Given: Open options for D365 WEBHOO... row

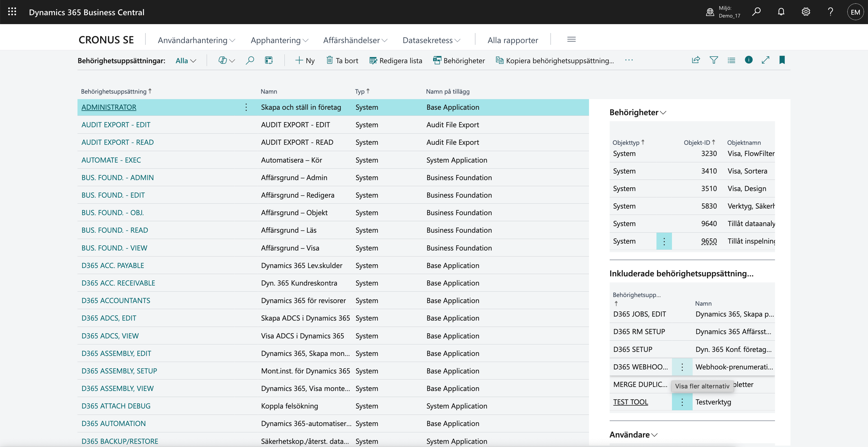Looking at the screenshot, I should coord(682,367).
